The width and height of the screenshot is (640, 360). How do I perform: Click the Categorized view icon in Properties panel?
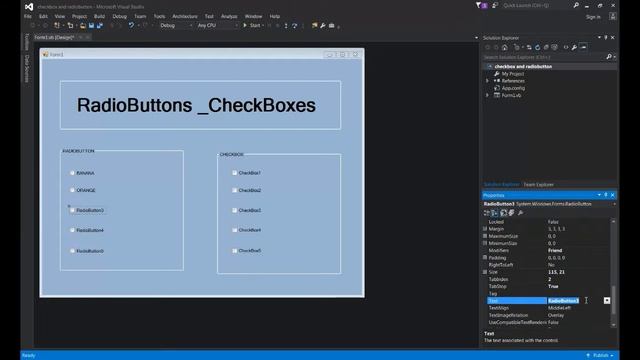coord(487,213)
